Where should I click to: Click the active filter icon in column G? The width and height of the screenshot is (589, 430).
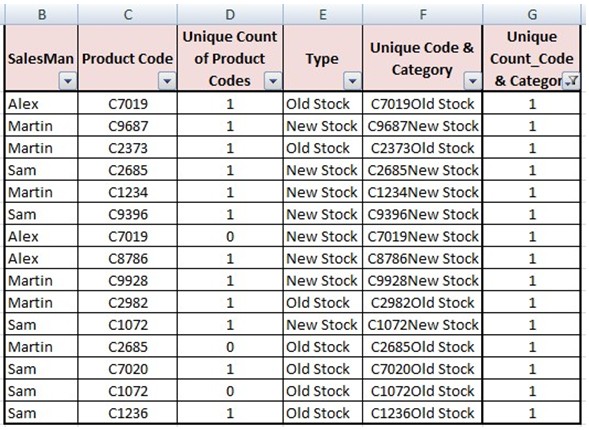click(571, 81)
